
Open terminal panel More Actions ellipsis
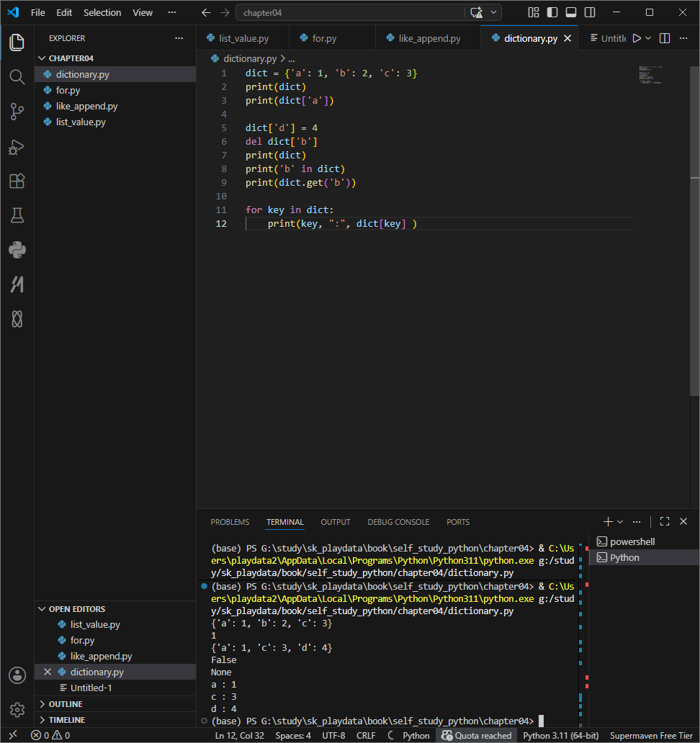coord(637,522)
